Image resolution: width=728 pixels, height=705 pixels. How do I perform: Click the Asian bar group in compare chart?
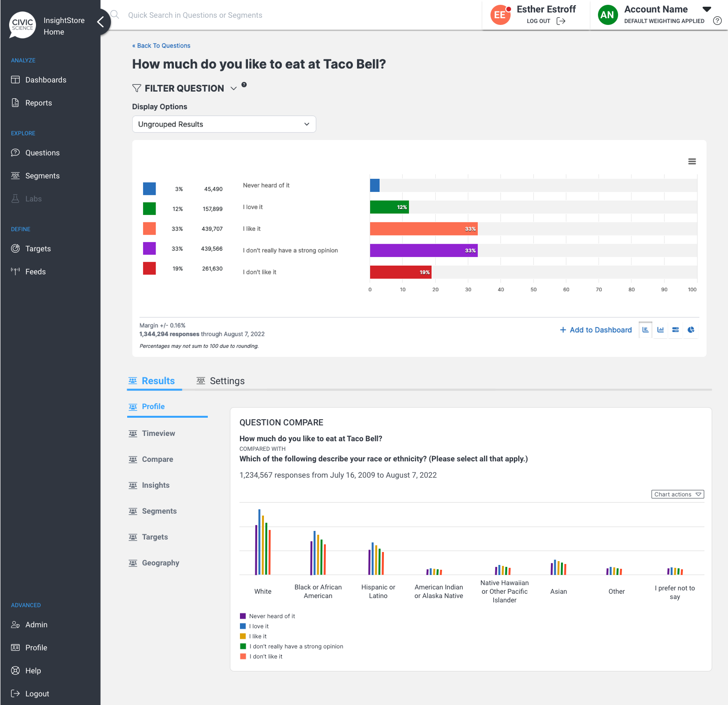point(559,567)
